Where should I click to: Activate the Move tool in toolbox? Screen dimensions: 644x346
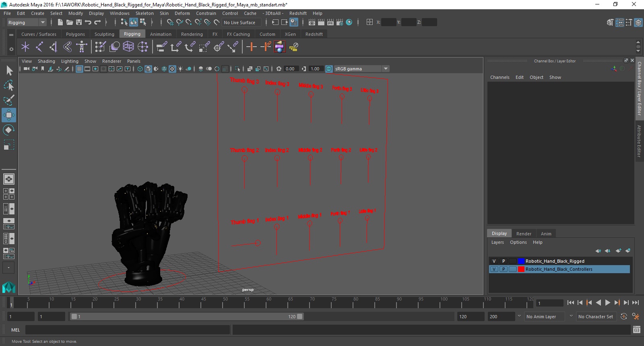(9, 115)
